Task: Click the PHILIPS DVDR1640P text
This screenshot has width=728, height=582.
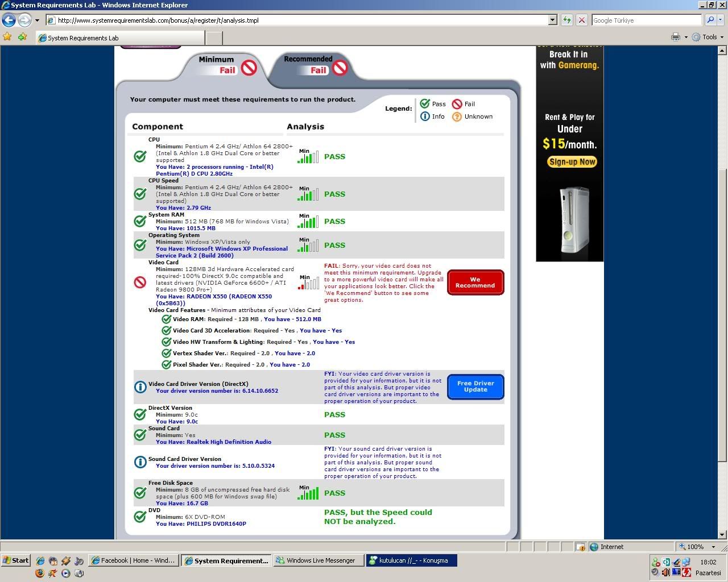Action: [216, 523]
